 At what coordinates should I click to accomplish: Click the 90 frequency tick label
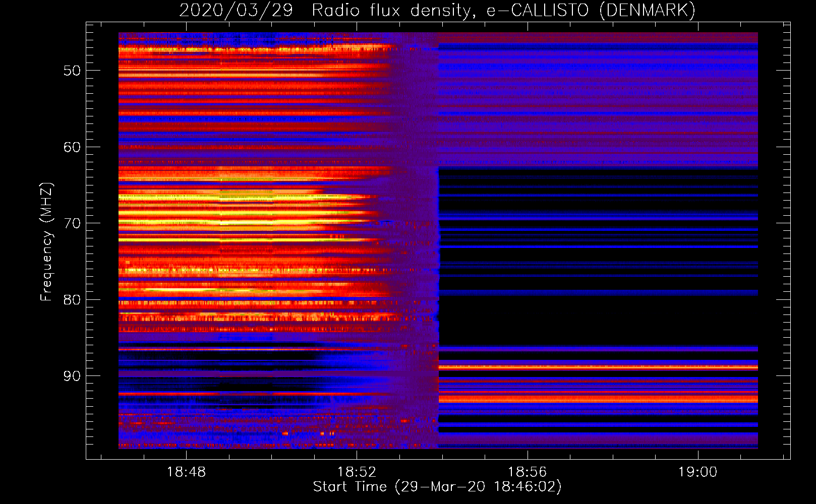(72, 376)
